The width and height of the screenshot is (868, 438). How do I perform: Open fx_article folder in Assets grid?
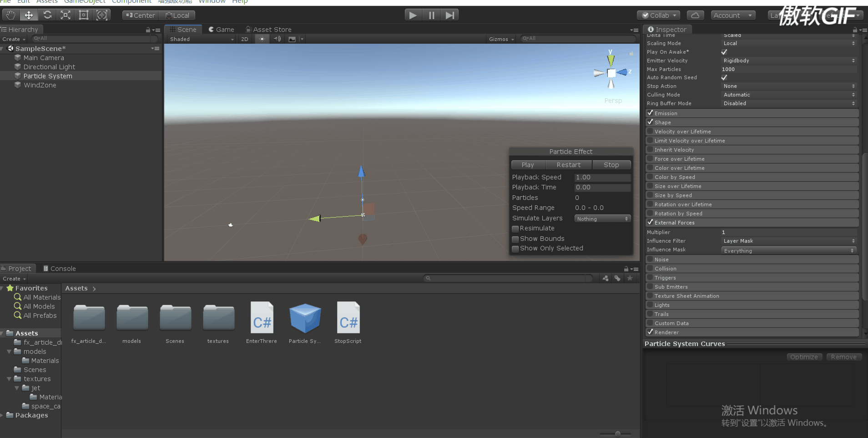click(89, 323)
